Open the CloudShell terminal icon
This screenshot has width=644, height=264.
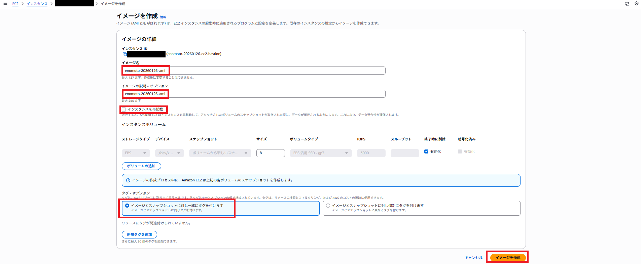click(x=627, y=4)
